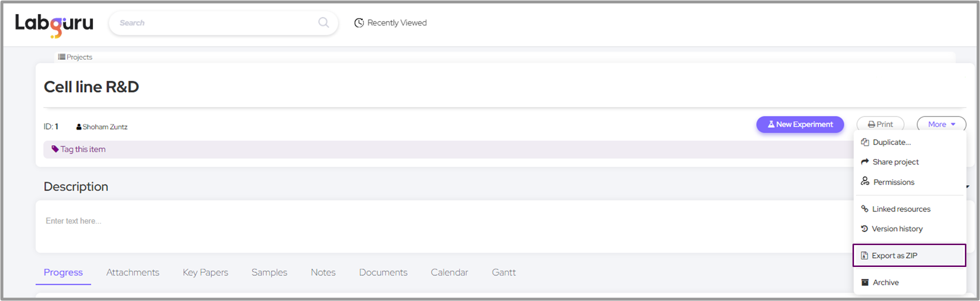Choose Share project in the menu
This screenshot has height=301, width=980.
point(895,162)
